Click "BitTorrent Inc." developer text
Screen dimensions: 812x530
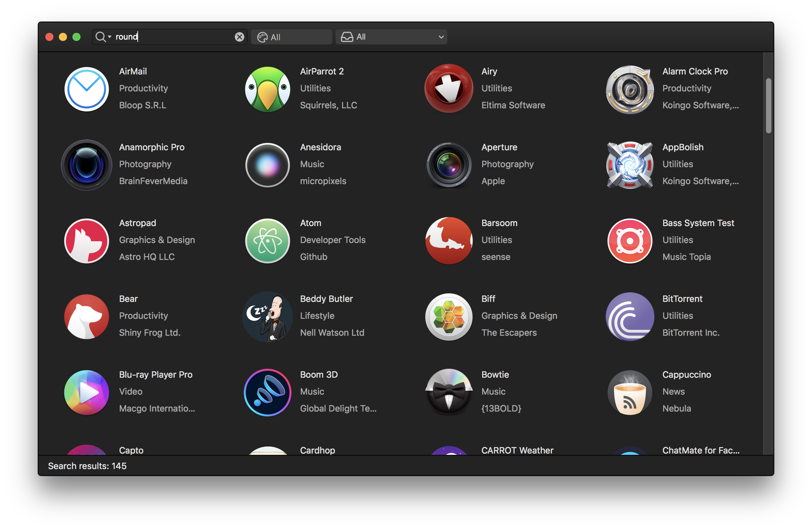tap(691, 332)
